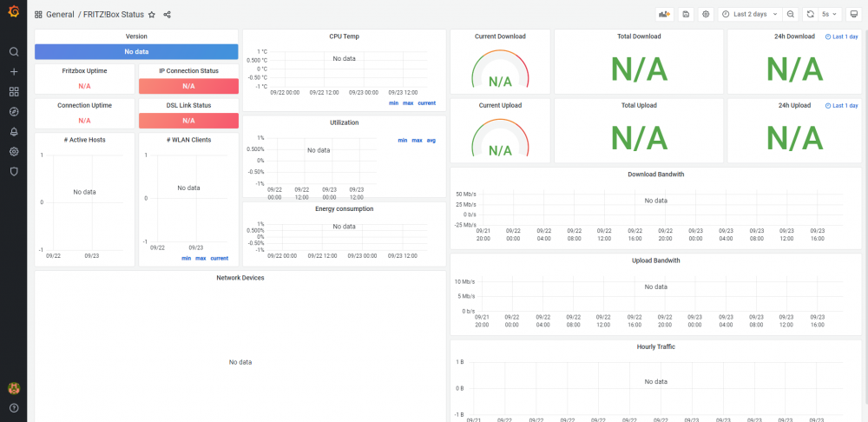Screen dimensions: 868x422
Task: Open the Grafana home logo
Action: coord(14,11)
